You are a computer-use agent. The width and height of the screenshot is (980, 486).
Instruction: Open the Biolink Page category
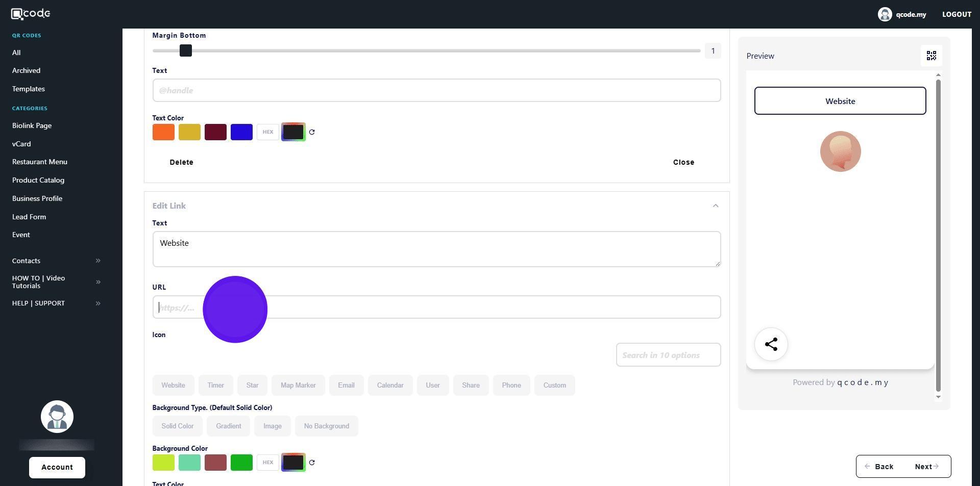point(32,125)
